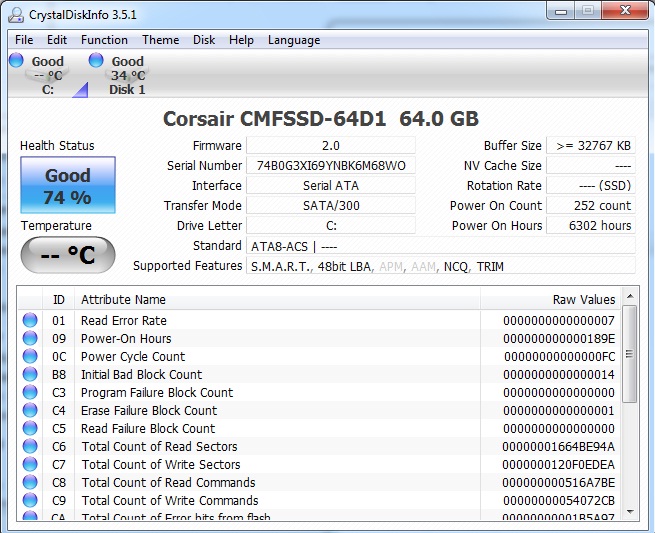Click status orb for Read Failure Block Count
655x533 pixels.
pyautogui.click(x=30, y=428)
